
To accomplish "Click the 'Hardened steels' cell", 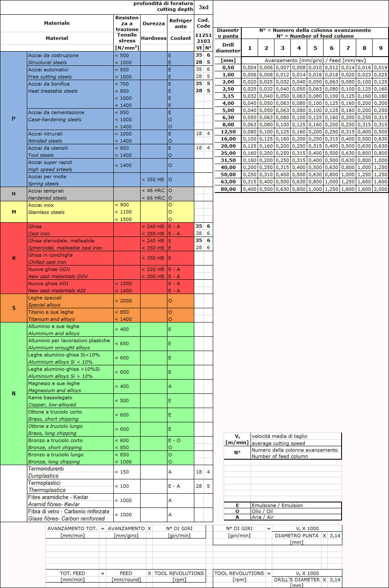I will tap(70, 198).
